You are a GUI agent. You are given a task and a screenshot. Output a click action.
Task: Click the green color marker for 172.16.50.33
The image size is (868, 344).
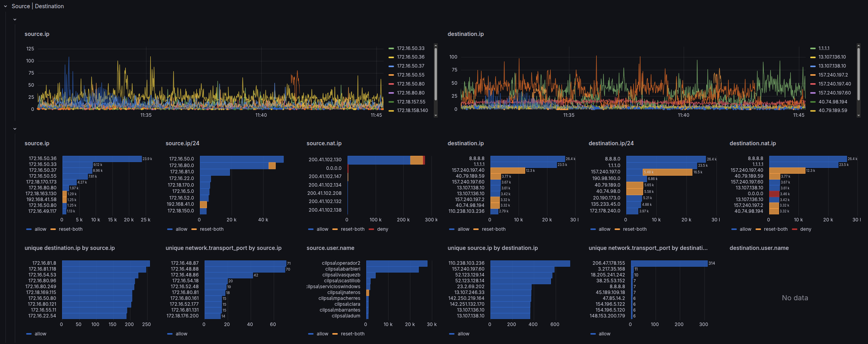point(391,48)
